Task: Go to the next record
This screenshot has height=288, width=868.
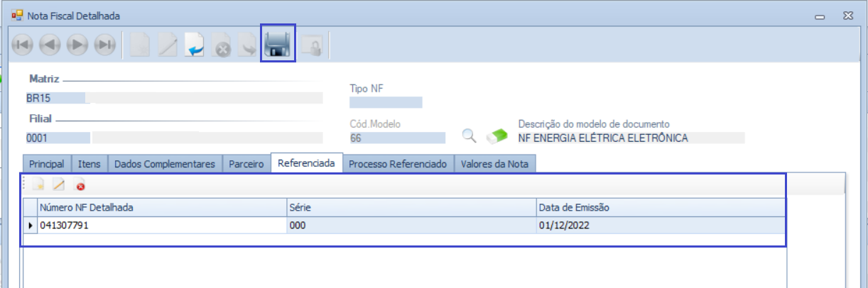Action: (77, 45)
